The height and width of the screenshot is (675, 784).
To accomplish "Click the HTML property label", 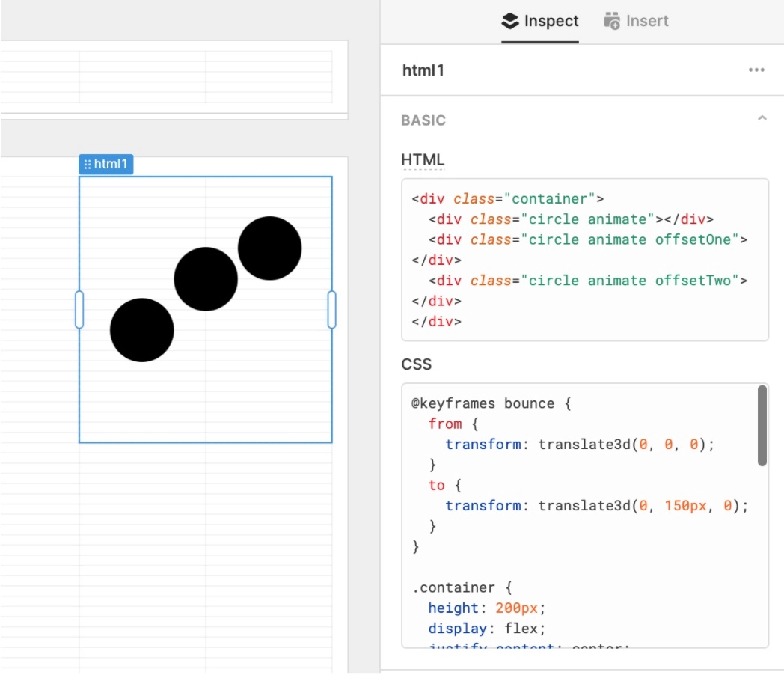I will 423,160.
